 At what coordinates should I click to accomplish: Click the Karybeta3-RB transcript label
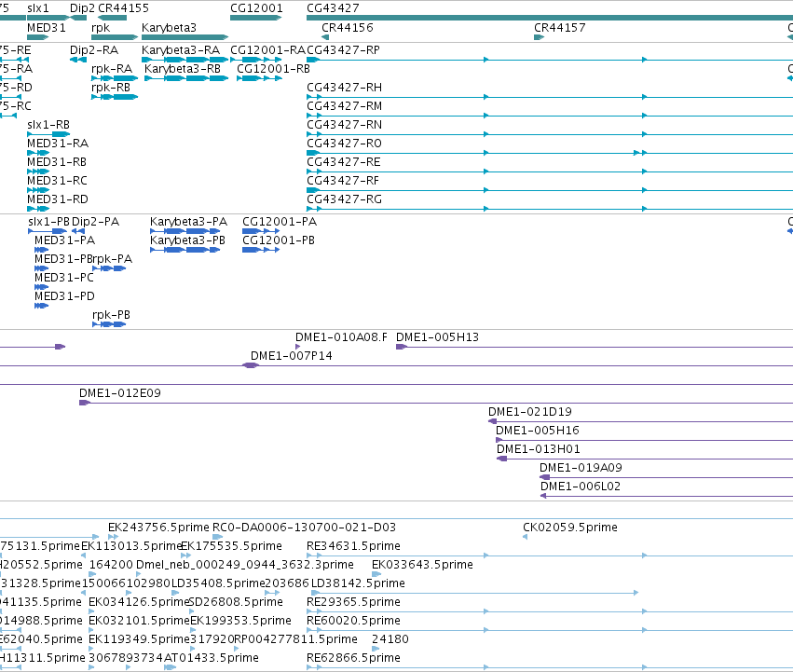(x=183, y=69)
